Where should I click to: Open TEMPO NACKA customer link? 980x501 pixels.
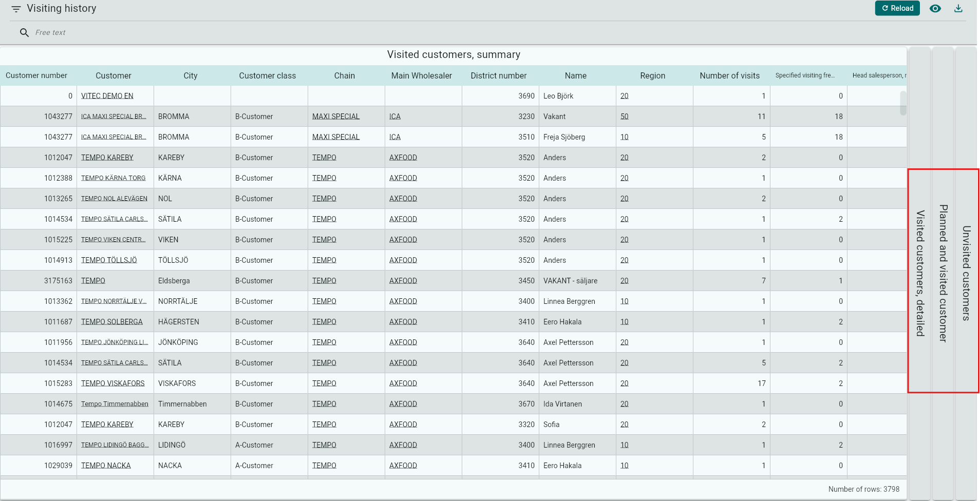[106, 466]
